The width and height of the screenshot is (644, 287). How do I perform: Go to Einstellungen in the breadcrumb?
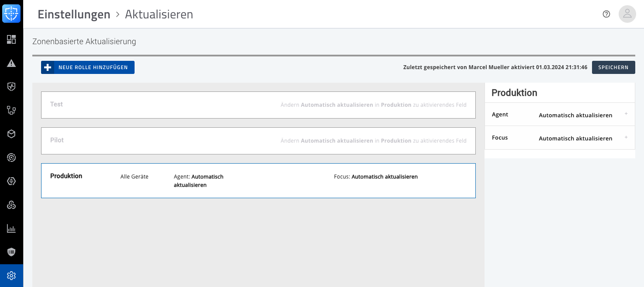(x=74, y=14)
